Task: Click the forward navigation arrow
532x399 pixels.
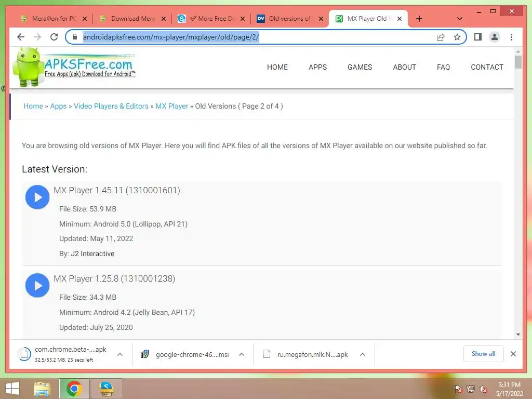Action: tap(37, 37)
